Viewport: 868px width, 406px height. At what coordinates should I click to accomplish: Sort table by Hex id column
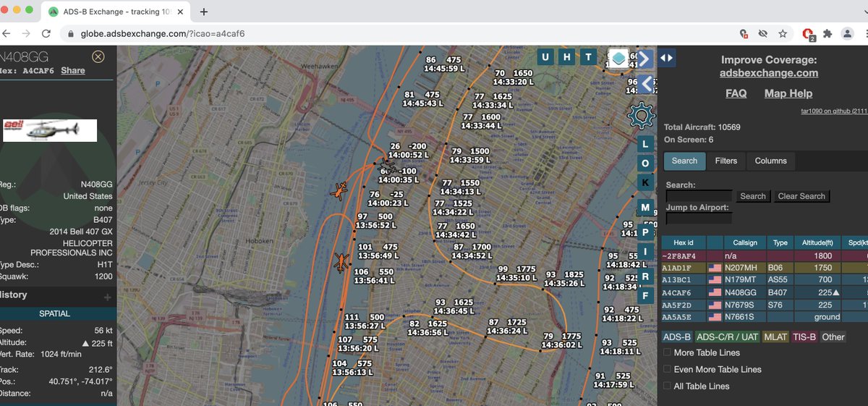pos(684,242)
